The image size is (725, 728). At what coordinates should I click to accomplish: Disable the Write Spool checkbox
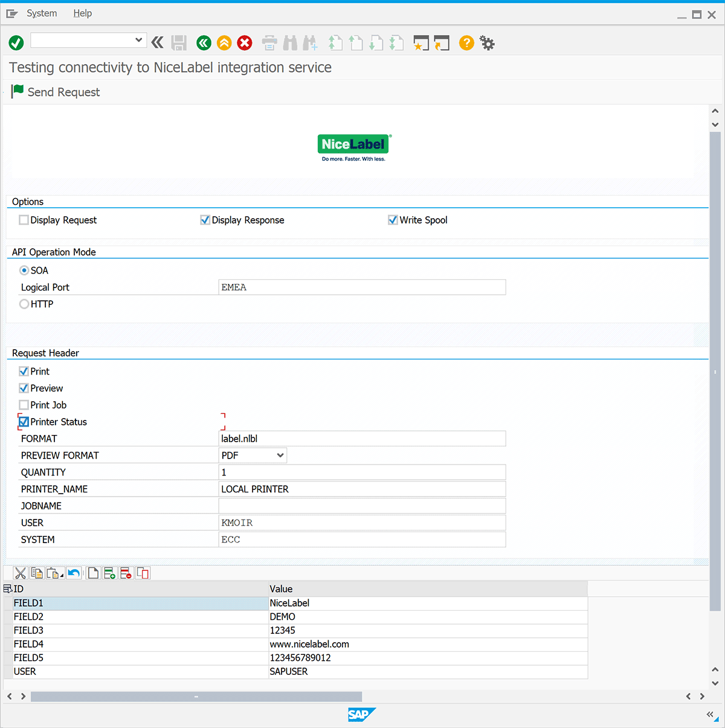coord(393,220)
